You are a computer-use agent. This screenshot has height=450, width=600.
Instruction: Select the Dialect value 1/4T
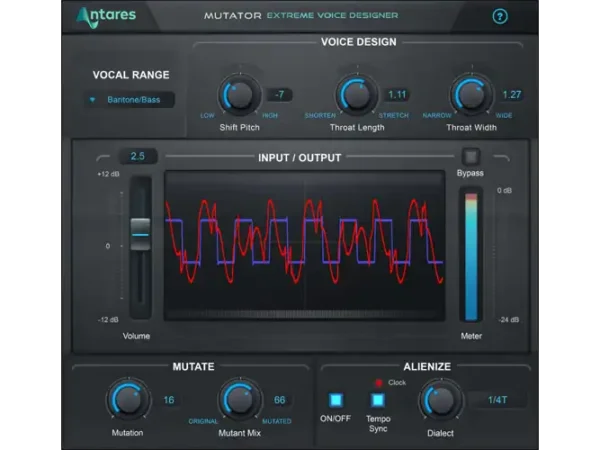coord(497,400)
